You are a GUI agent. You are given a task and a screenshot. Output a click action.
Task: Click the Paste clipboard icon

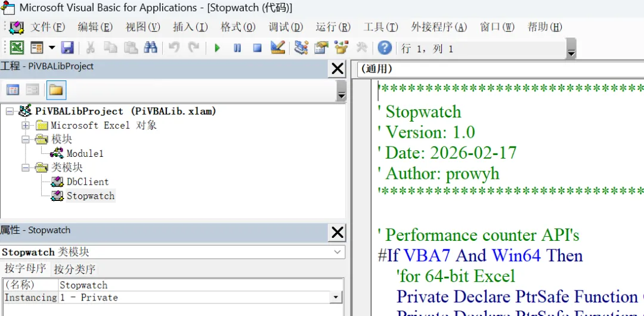click(131, 48)
